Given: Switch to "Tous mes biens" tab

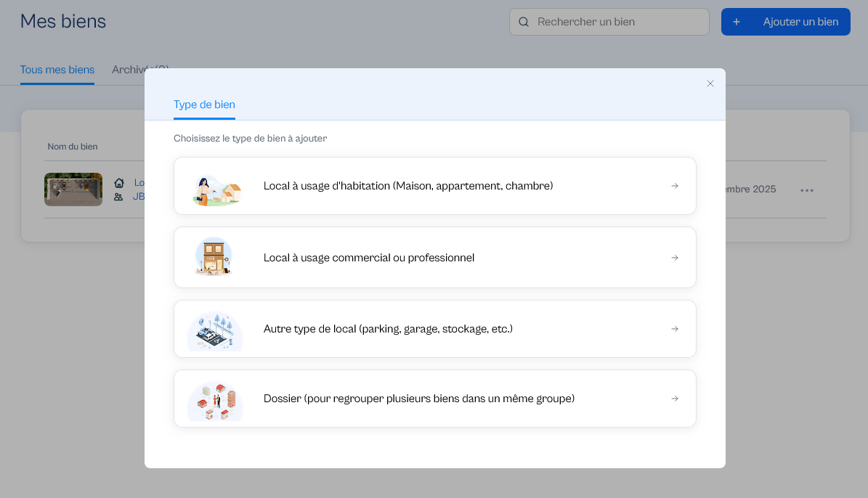Looking at the screenshot, I should (57, 70).
